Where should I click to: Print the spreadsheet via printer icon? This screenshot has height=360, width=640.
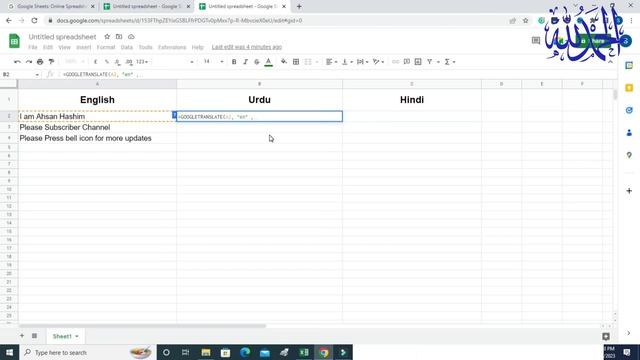coord(40,62)
